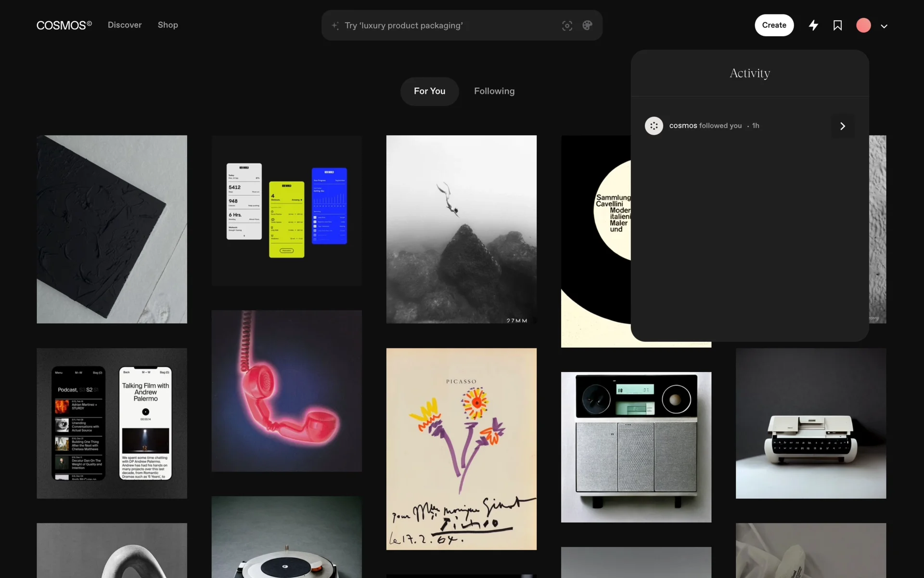Image resolution: width=924 pixels, height=578 pixels.
Task: Open visual search camera icon
Action: click(567, 26)
